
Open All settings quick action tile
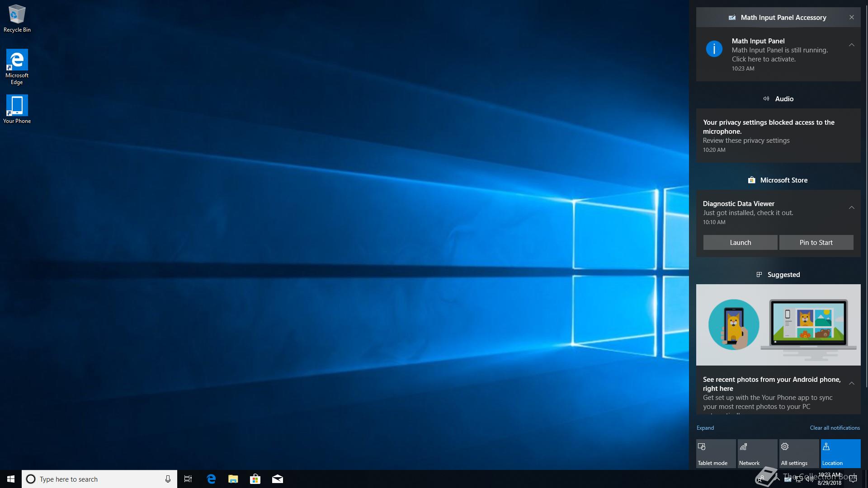[799, 454]
